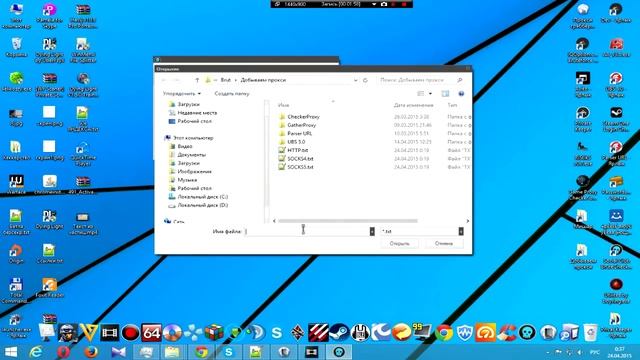Open the red record button dock icon
The height and width of the screenshot is (360, 640).
130,333
